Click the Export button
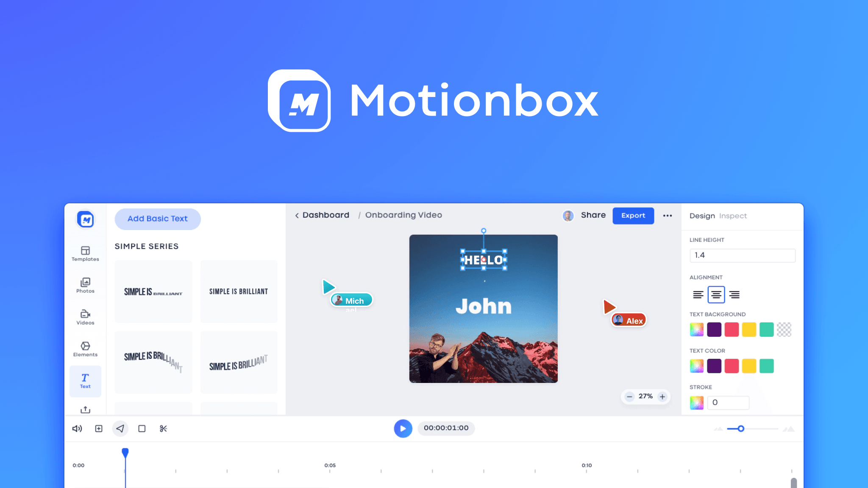 pyautogui.click(x=632, y=216)
